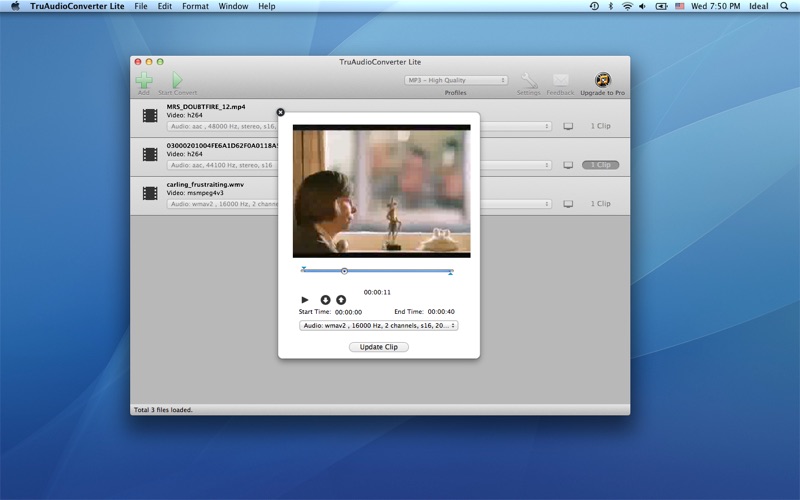Screen dimensions: 800x500
Task: Click the Bluetooth icon in menu bar
Action: click(x=610, y=6)
